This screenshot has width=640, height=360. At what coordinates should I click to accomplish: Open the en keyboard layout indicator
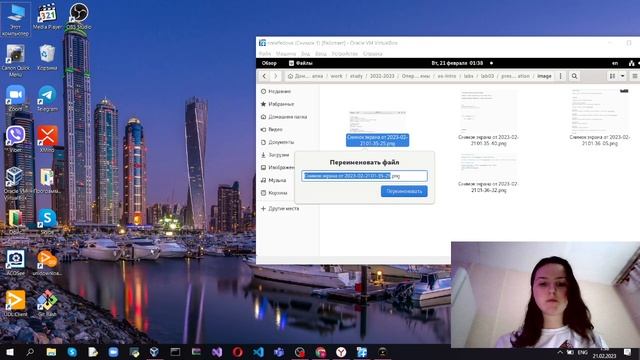(x=615, y=63)
